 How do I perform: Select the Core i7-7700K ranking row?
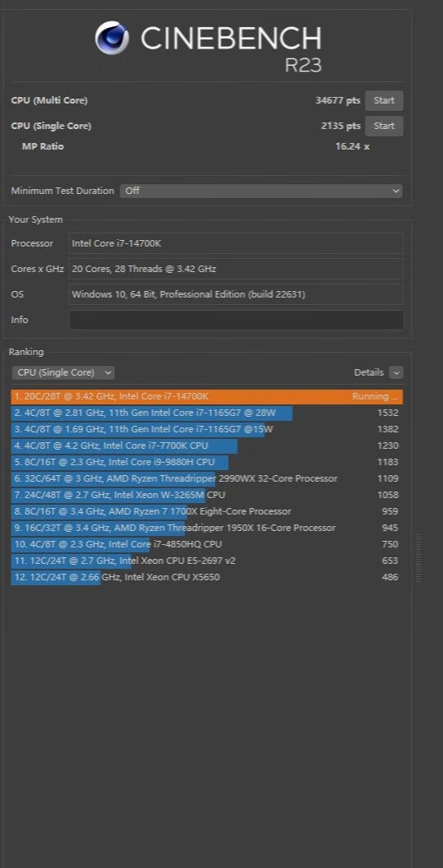click(206, 446)
